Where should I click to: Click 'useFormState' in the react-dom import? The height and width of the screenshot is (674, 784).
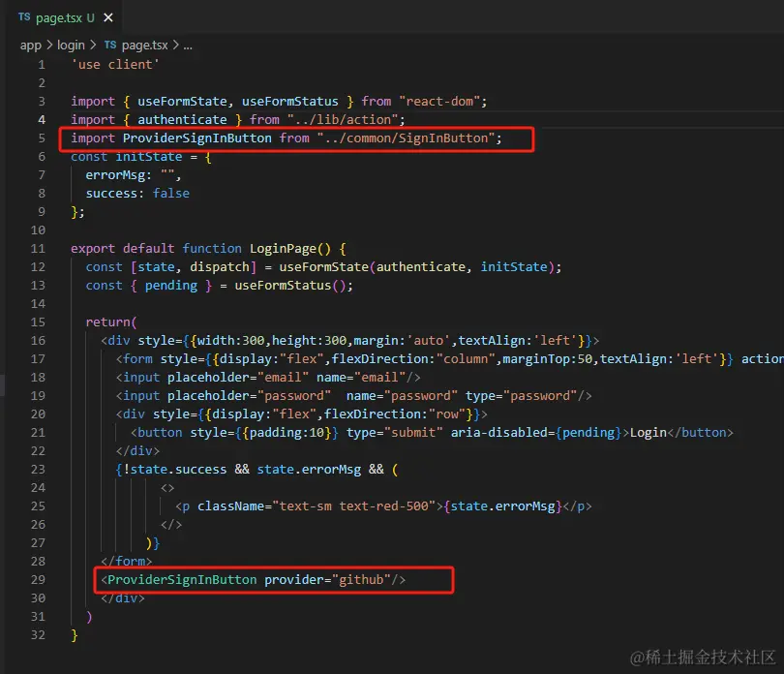183,102
